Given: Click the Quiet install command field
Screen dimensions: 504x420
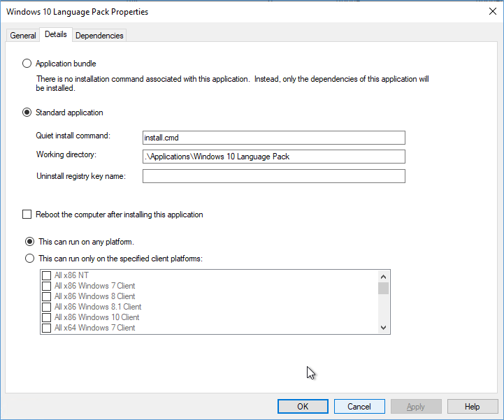Looking at the screenshot, I should tap(274, 138).
